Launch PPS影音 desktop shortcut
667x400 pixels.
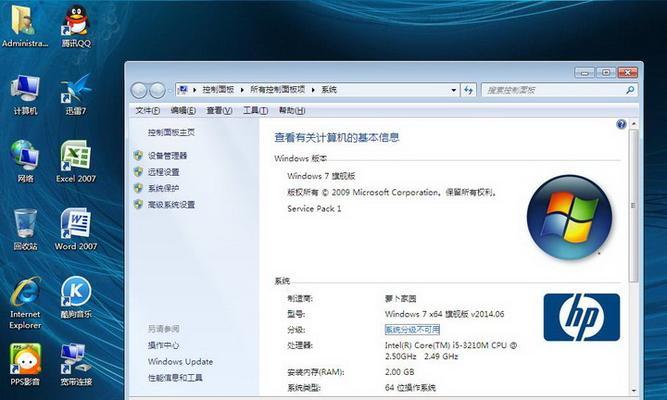pos(25,365)
